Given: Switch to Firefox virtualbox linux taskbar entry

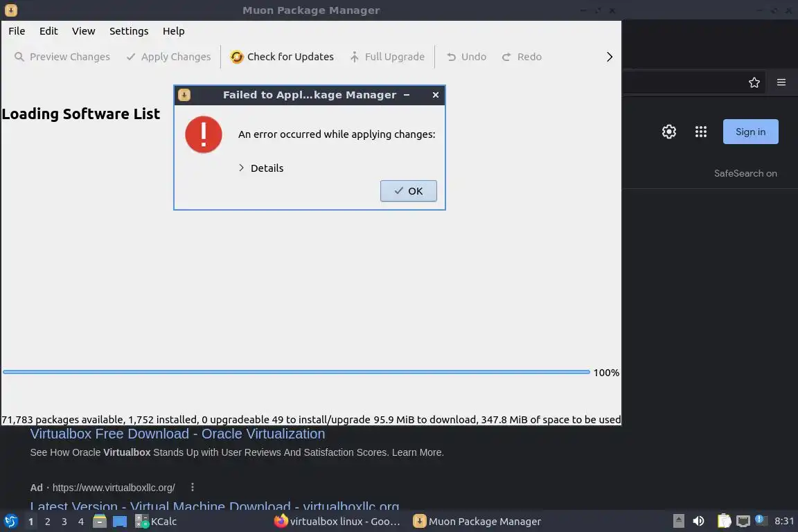Looking at the screenshot, I should pos(337,522).
